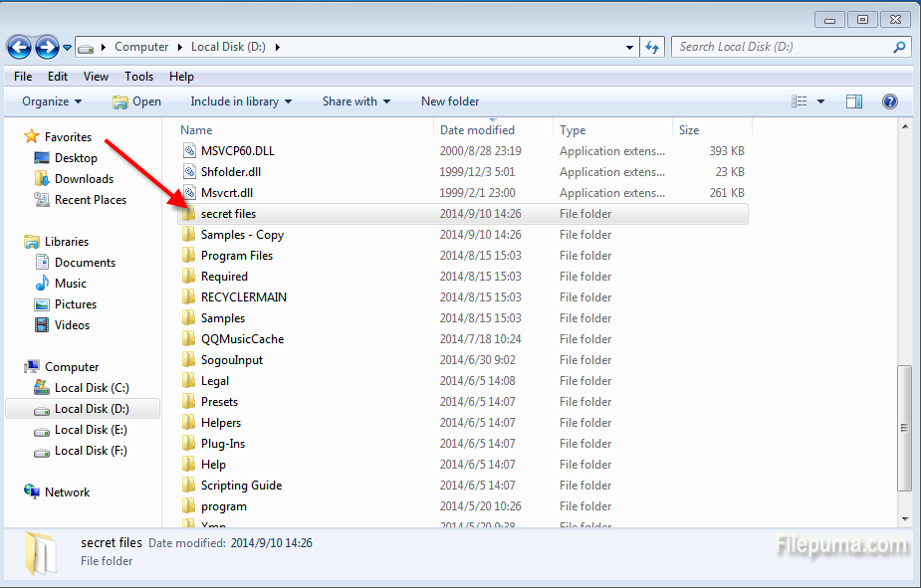Click the vertical scrollbar of file list
Viewport: 921px width, 588px height.
pyautogui.click(x=904, y=428)
